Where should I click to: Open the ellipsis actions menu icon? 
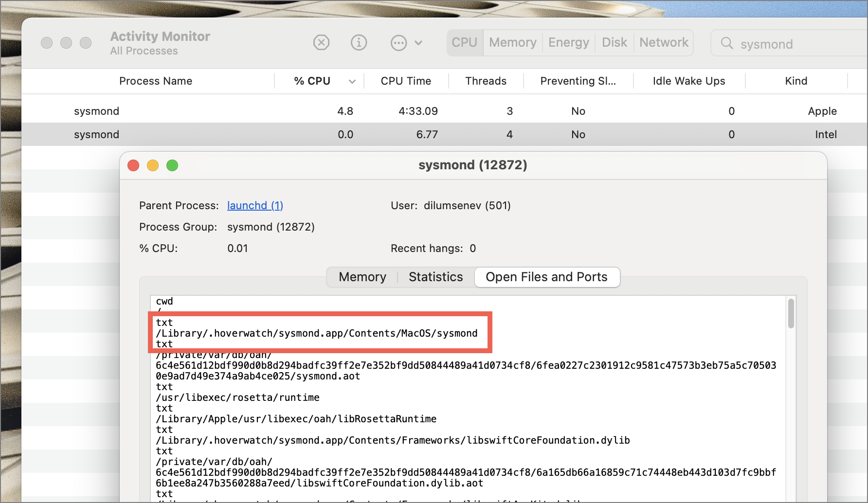click(398, 43)
